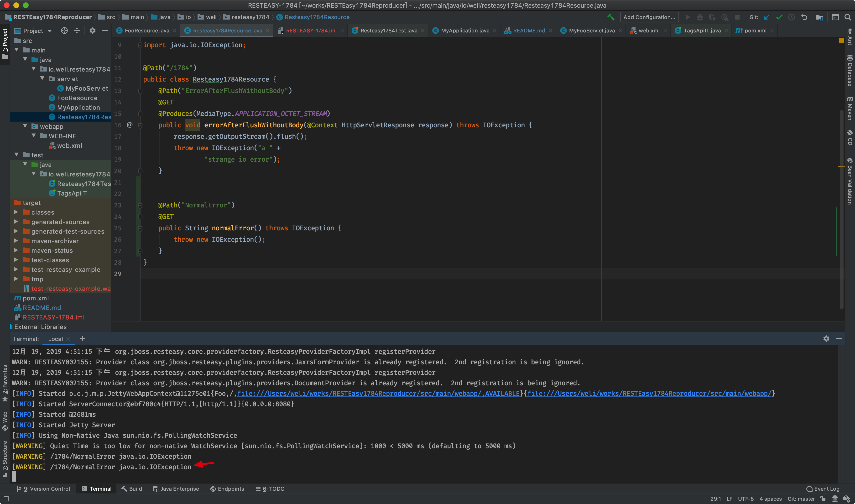Click the Git rollback arrow icon
Image resolution: width=855 pixels, height=504 pixels.
tap(804, 17)
